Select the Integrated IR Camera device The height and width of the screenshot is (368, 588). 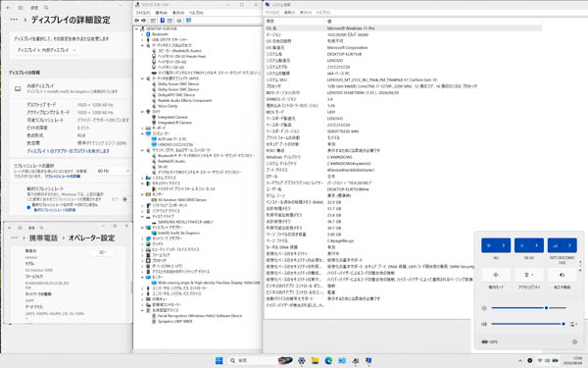(174, 123)
